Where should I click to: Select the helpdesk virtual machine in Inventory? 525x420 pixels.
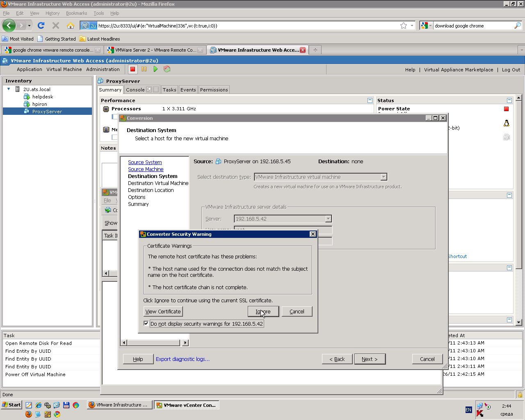pos(43,97)
